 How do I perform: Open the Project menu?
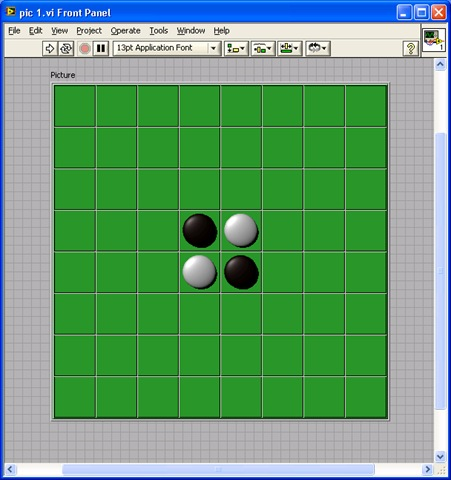coord(89,31)
